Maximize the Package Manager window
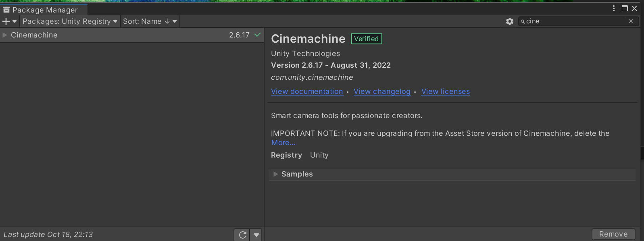644x241 pixels. tap(625, 8)
